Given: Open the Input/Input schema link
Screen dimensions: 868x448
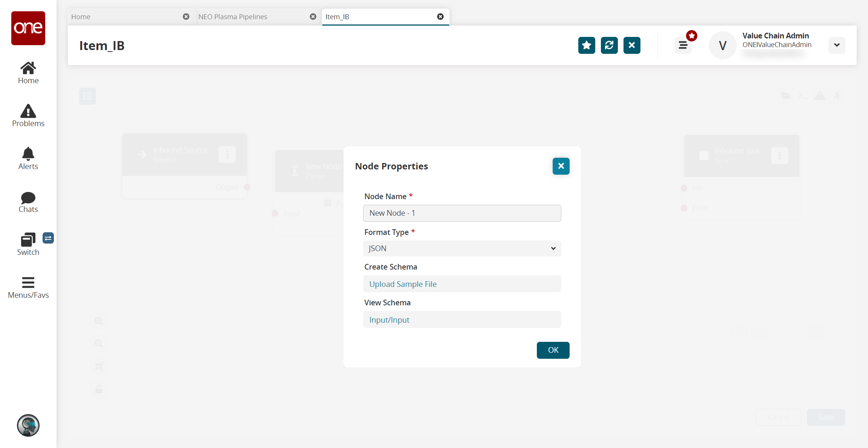Looking at the screenshot, I should (389, 320).
